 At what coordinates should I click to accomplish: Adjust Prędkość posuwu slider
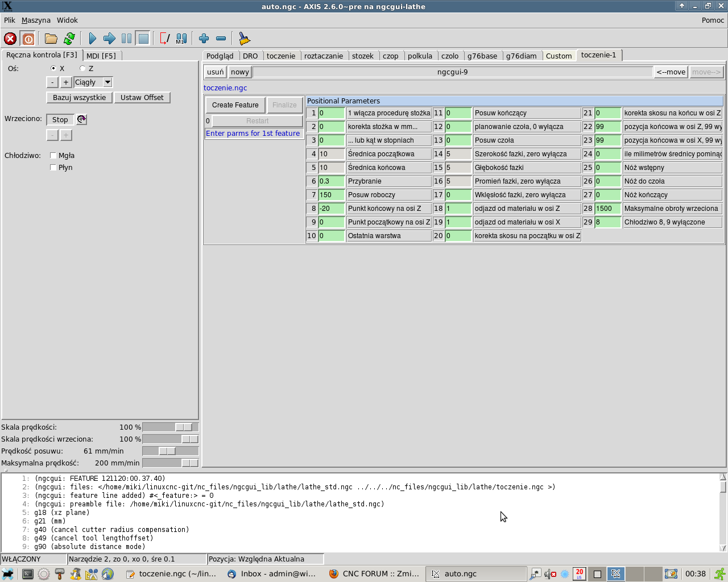click(171, 451)
